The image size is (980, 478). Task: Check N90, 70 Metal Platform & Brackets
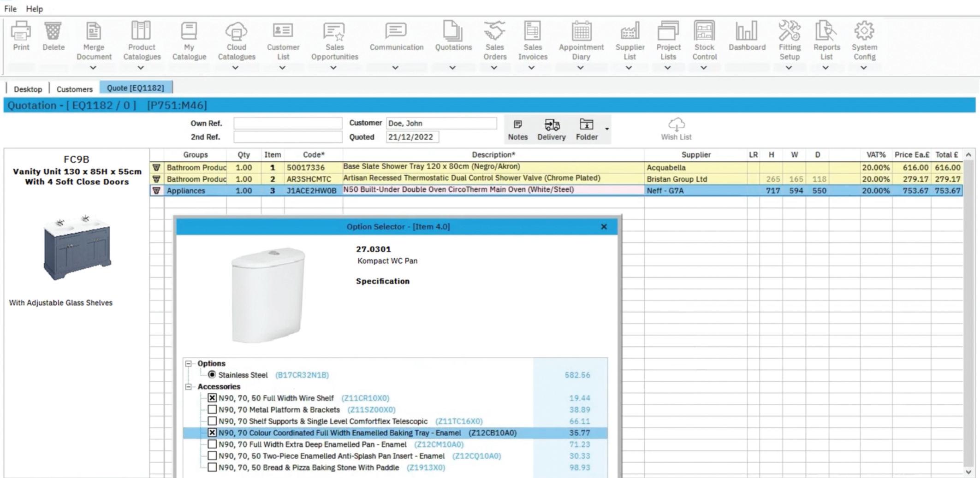click(212, 409)
